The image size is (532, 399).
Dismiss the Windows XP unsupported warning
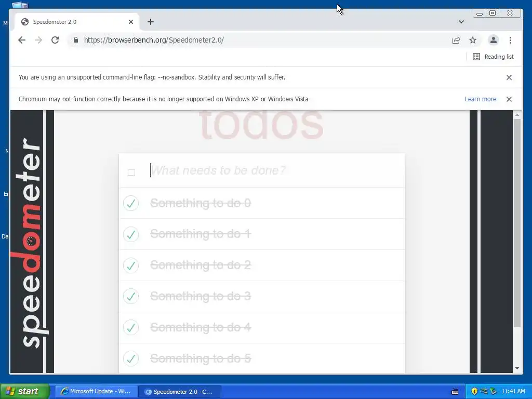click(x=509, y=99)
